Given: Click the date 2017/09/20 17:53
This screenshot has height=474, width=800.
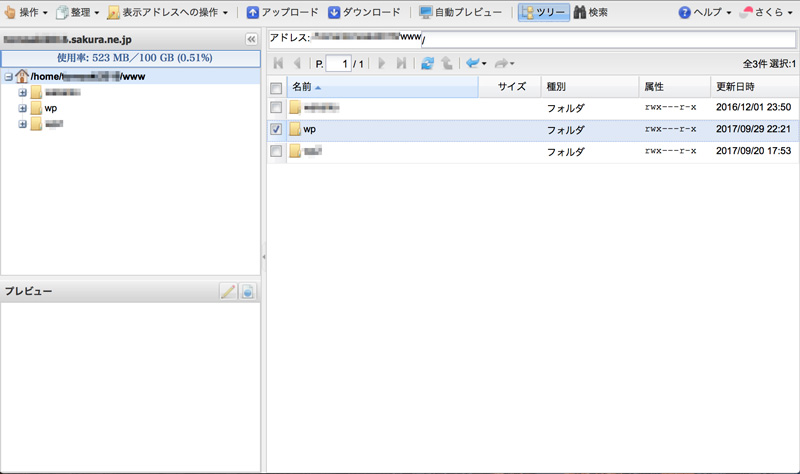Looking at the screenshot, I should (753, 151).
